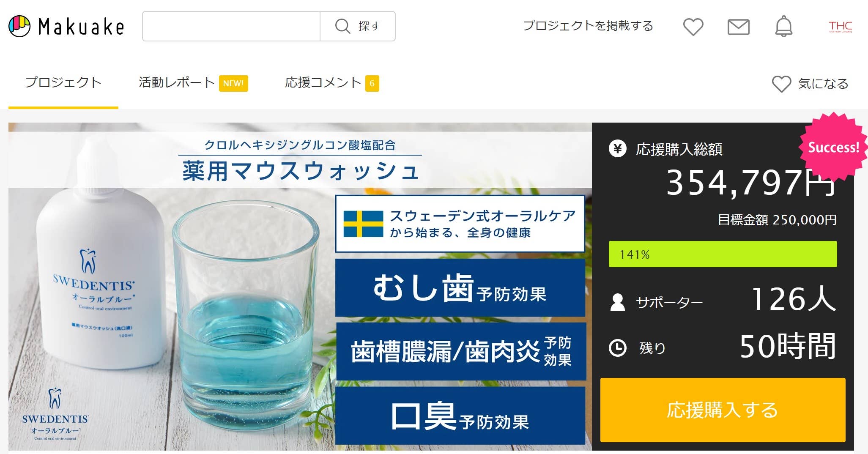Open messages envelope icon
Image resolution: width=868 pixels, height=454 pixels.
tap(738, 27)
